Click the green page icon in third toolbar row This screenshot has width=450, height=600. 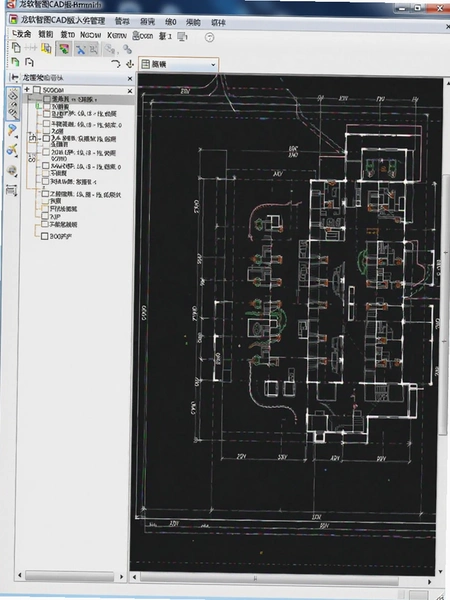[15, 62]
